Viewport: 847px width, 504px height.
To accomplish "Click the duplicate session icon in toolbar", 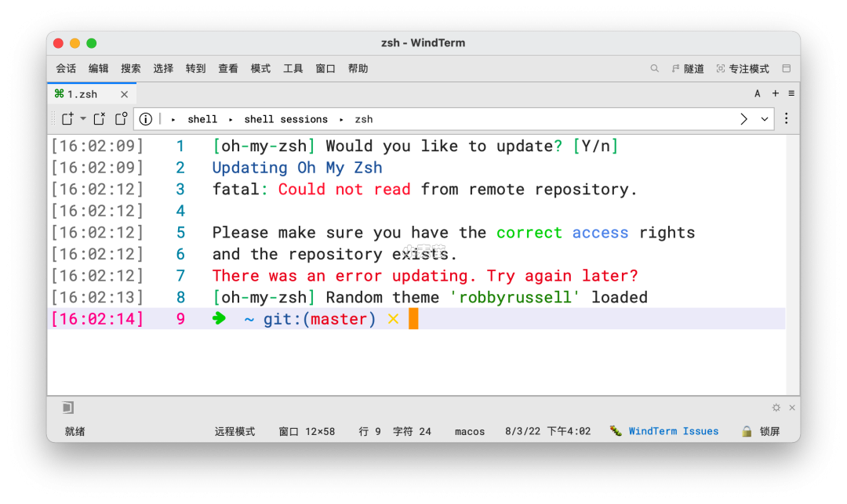I will [121, 119].
